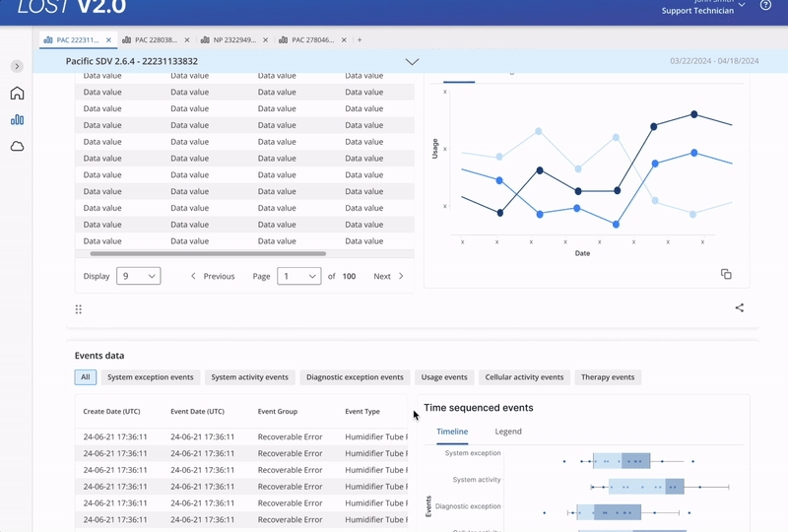Click the System exception box plot bar
788x532 pixels.
[622, 461]
